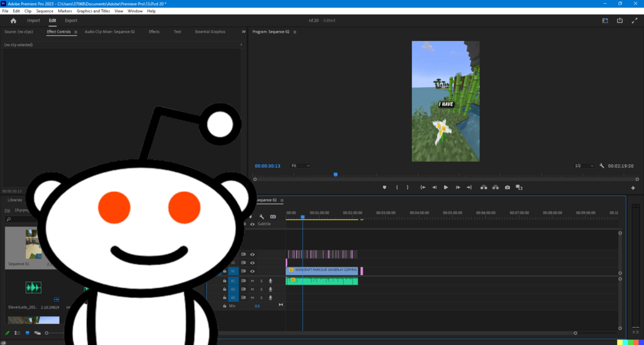Click the Project panel thumbnail zoom slider
This screenshot has width=644, height=345.
(x=46, y=333)
